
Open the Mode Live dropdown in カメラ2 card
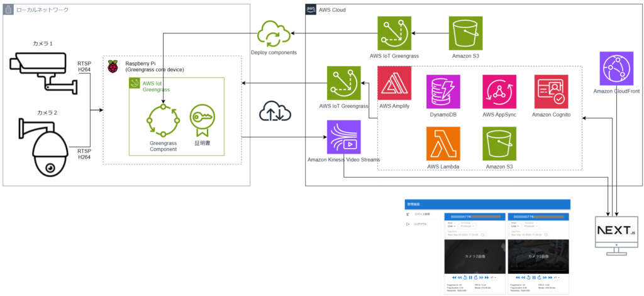[x=452, y=226]
